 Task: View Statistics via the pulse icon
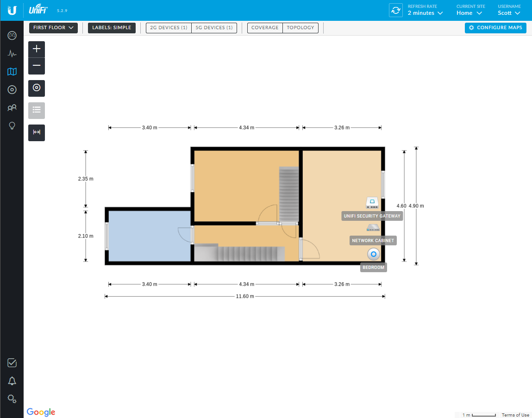click(x=12, y=54)
